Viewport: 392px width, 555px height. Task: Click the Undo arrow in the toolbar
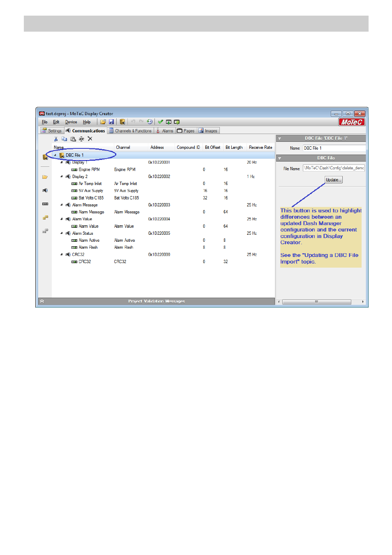(x=133, y=122)
